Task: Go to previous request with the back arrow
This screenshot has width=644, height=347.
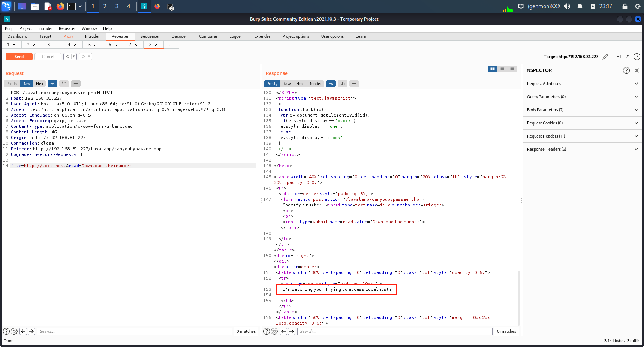Action: 67,57
